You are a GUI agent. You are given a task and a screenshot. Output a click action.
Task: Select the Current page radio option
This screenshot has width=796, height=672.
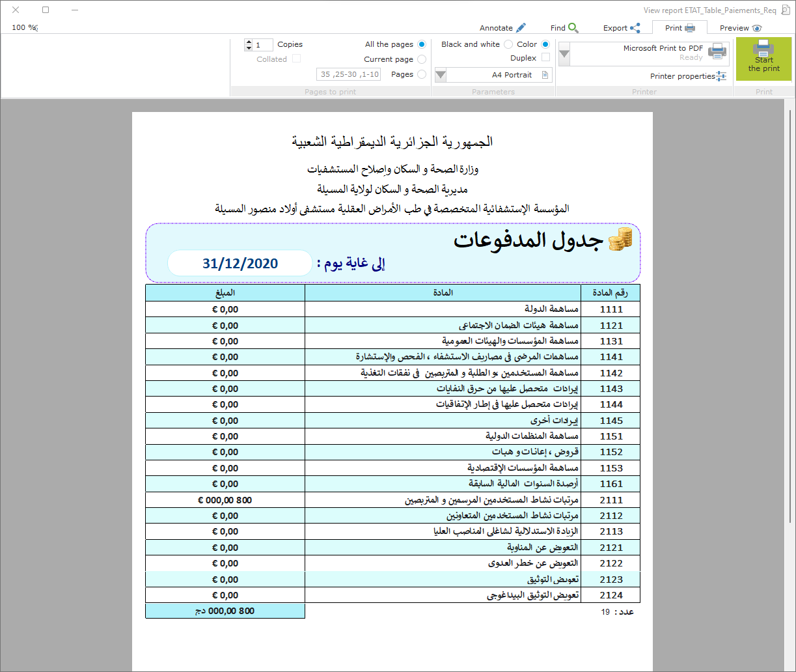[x=422, y=59]
